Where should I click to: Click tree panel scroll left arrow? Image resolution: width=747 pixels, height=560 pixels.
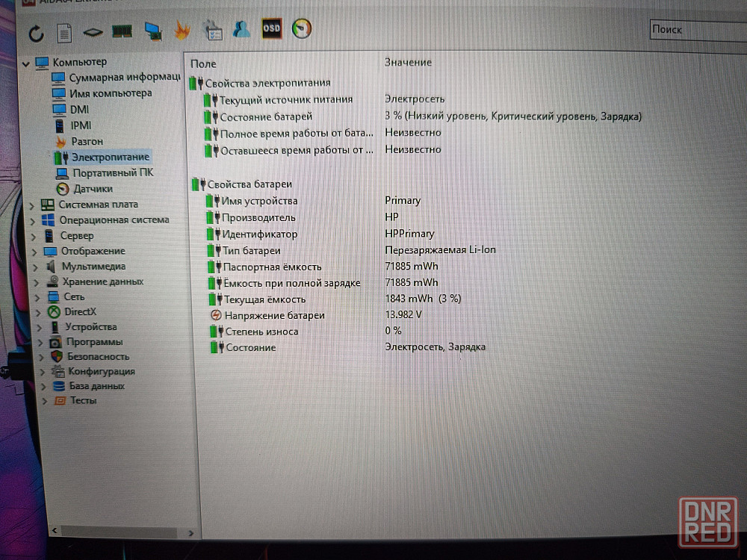point(55,530)
